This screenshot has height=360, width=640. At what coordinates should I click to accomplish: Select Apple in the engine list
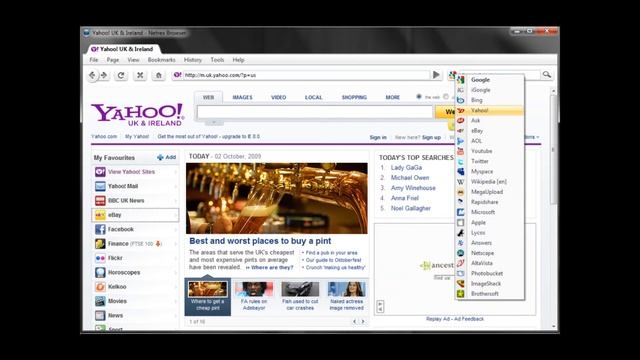(490, 223)
